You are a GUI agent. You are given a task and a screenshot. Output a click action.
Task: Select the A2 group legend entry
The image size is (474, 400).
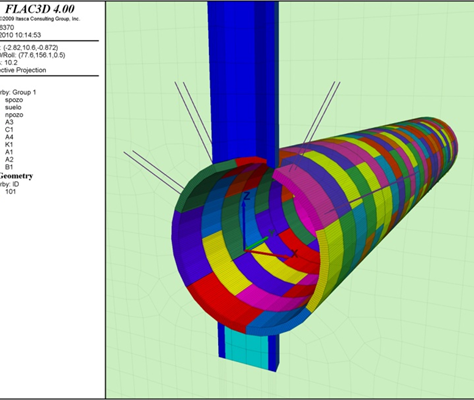9,159
